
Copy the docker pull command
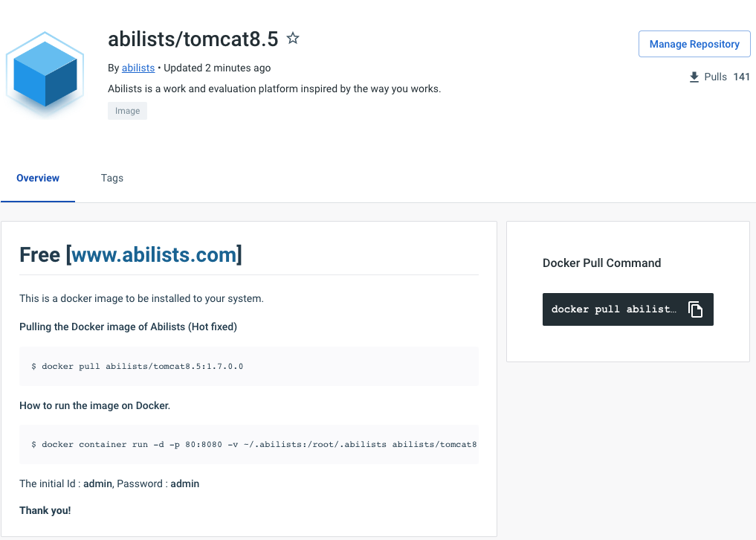tap(695, 309)
